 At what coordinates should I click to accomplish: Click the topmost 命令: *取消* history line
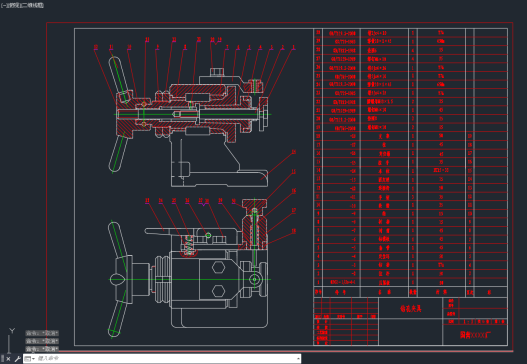pyautogui.click(x=42, y=333)
